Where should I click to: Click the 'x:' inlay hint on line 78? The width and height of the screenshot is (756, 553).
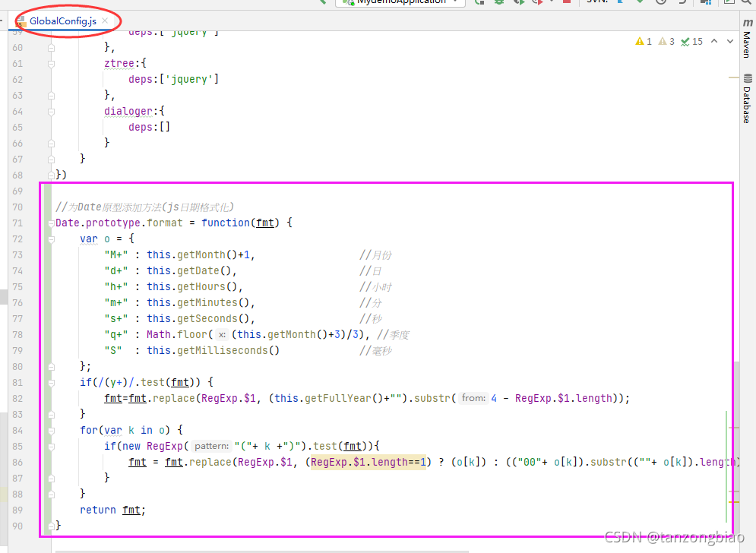tap(222, 334)
